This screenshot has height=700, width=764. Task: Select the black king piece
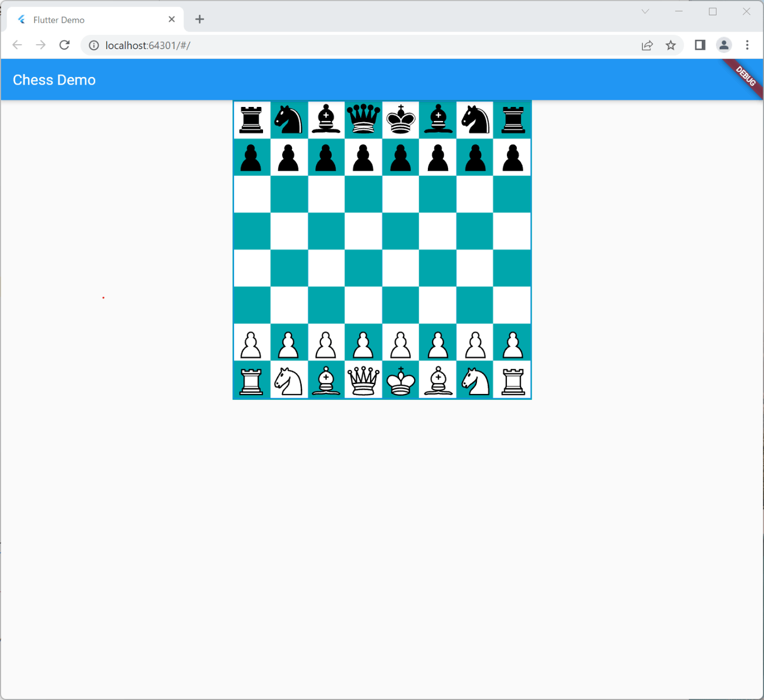401,119
